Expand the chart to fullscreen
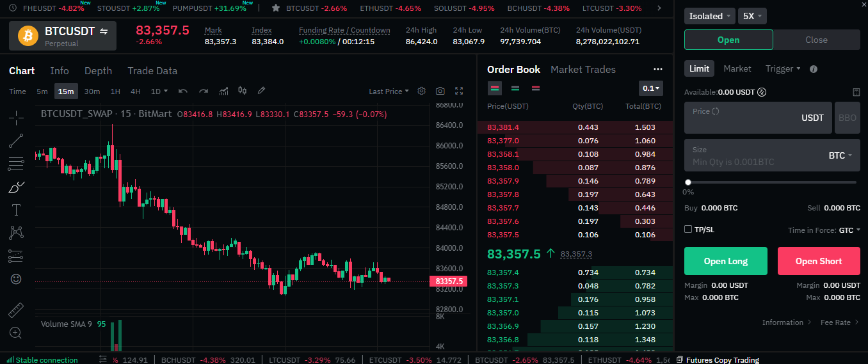The image size is (868, 364). coord(459,91)
